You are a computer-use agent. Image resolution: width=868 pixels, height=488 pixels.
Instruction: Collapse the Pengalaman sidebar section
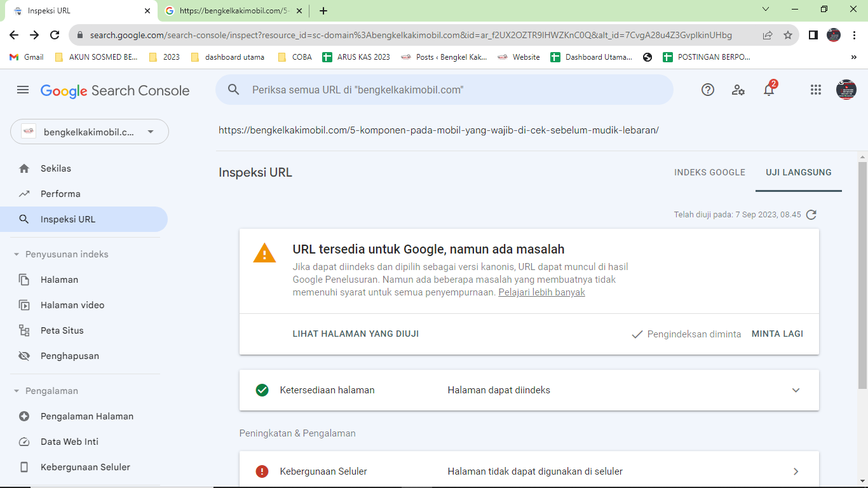(17, 391)
